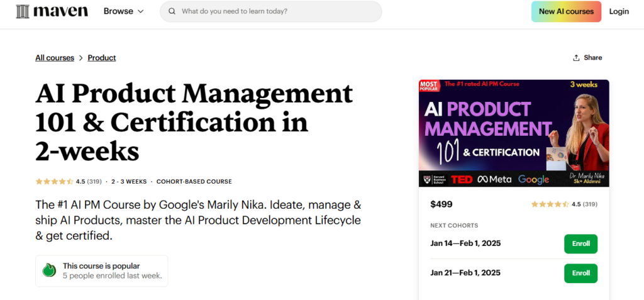
Task: Open the Login page
Action: pos(619,11)
